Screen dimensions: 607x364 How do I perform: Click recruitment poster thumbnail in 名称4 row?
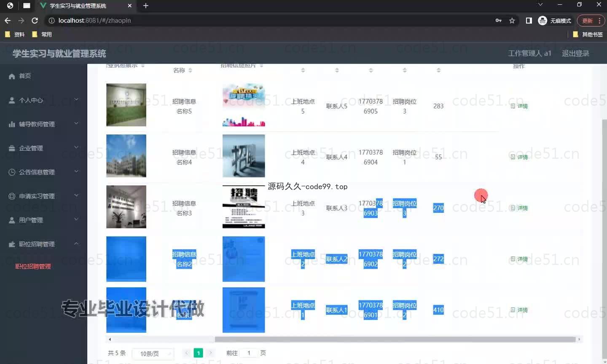(x=244, y=156)
